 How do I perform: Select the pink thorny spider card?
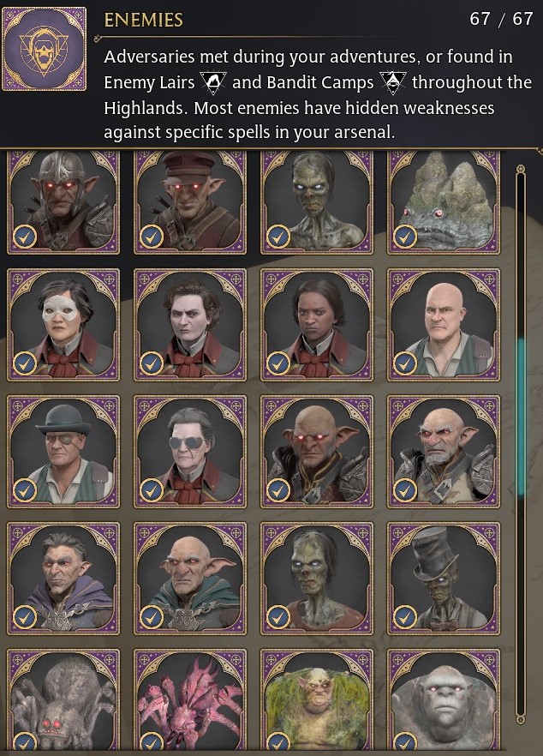coord(190,701)
